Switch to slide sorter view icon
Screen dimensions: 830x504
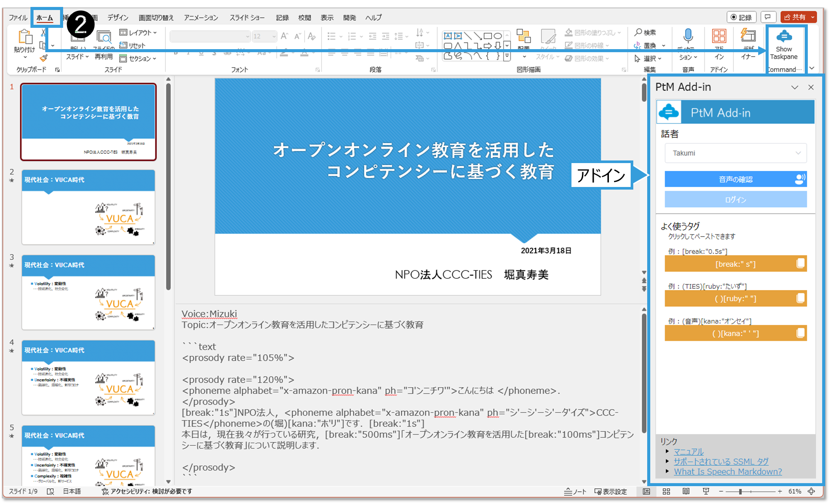[666, 491]
